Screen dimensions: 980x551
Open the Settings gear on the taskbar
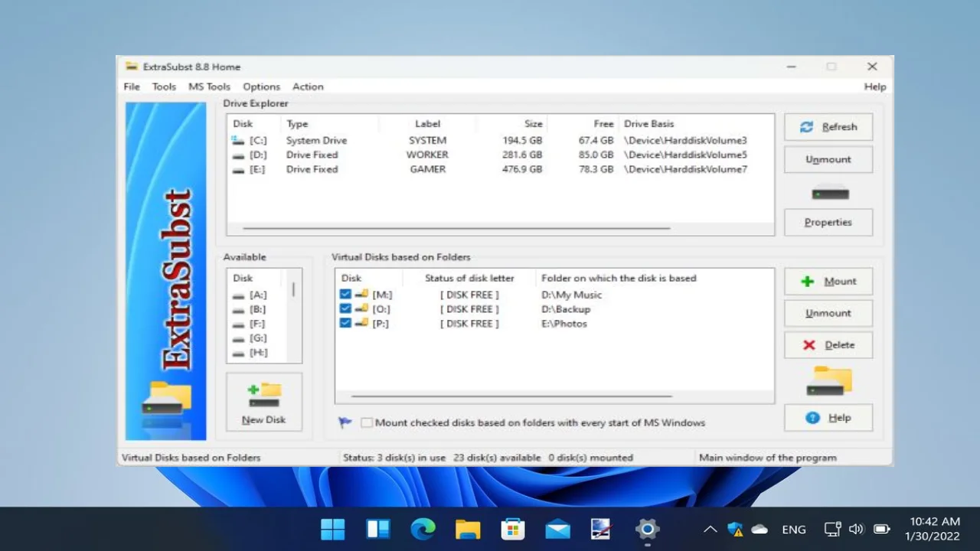click(648, 529)
